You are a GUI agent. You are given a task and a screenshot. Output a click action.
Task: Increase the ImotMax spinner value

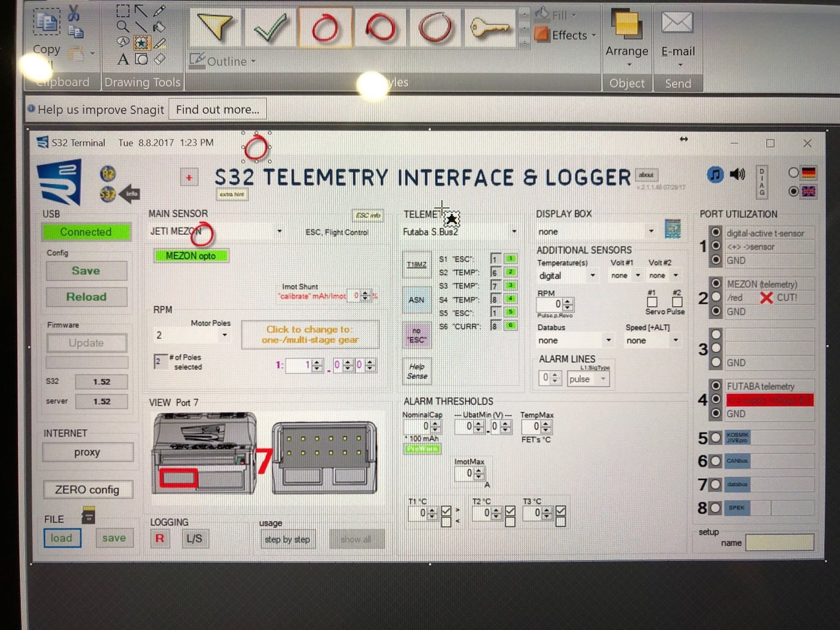point(478,471)
